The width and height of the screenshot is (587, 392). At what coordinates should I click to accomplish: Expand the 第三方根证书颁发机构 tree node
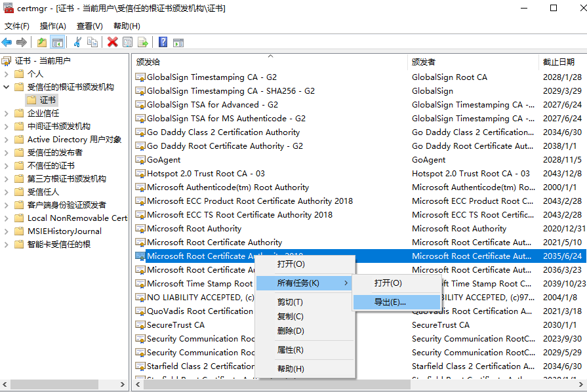click(7, 179)
